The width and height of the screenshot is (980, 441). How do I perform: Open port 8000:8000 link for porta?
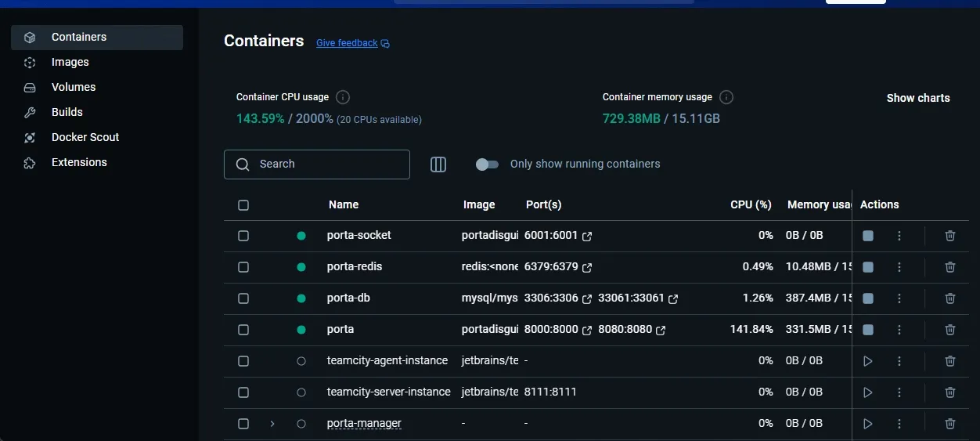pyautogui.click(x=558, y=330)
